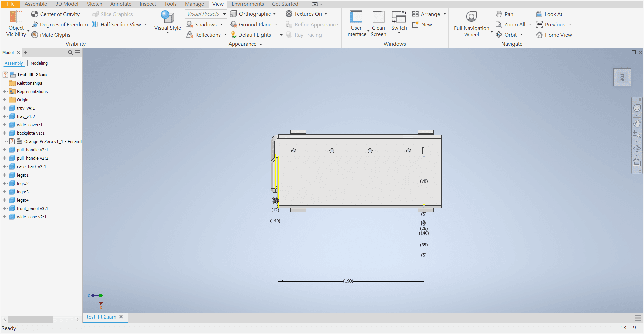Click the Half Section View button
Image resolution: width=644 pixels, height=334 pixels.
[x=117, y=24]
